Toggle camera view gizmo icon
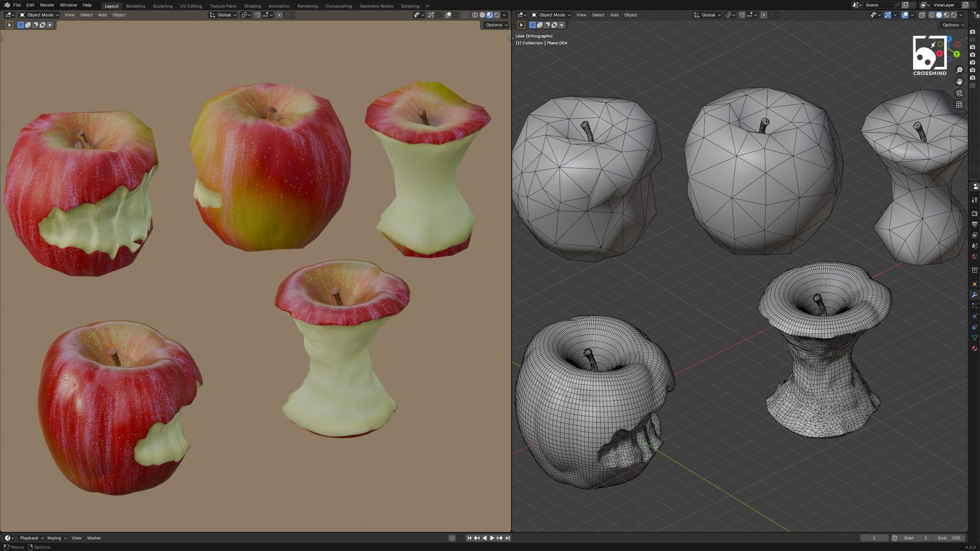The image size is (980, 551). 959,93
